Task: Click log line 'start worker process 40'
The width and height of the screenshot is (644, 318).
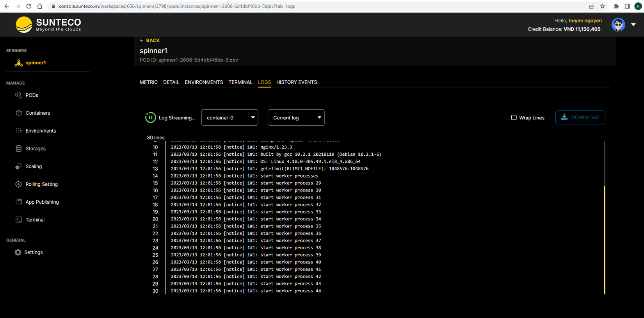Action: (246, 262)
